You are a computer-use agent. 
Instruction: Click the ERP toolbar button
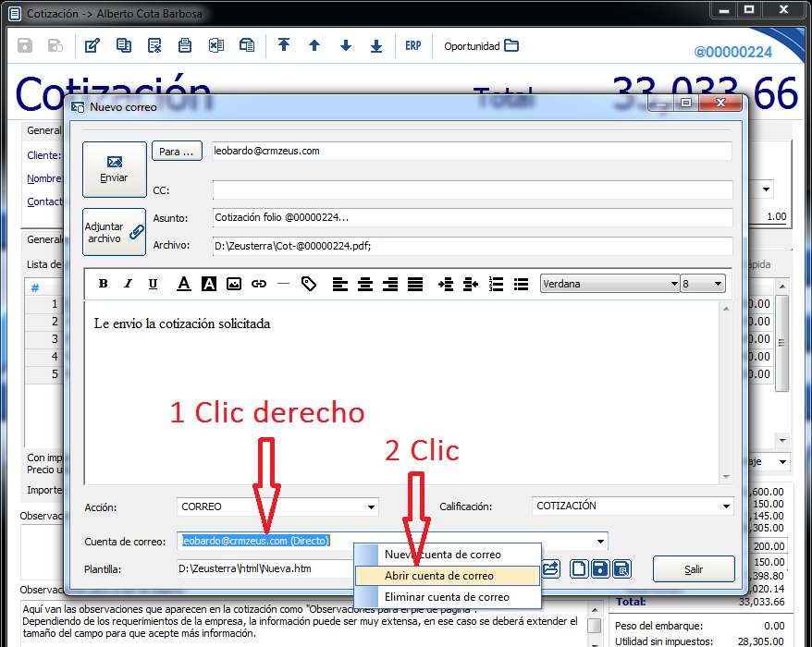pyautogui.click(x=412, y=45)
